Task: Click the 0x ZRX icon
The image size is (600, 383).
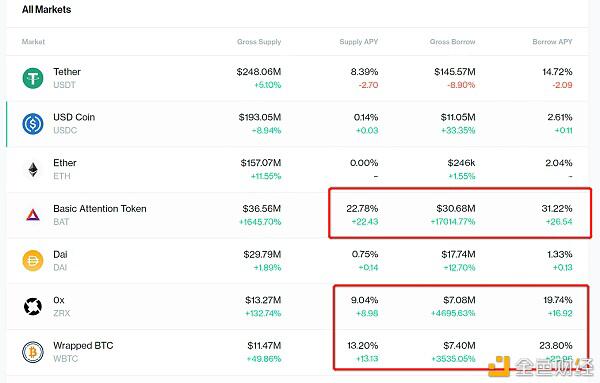Action: [x=33, y=306]
